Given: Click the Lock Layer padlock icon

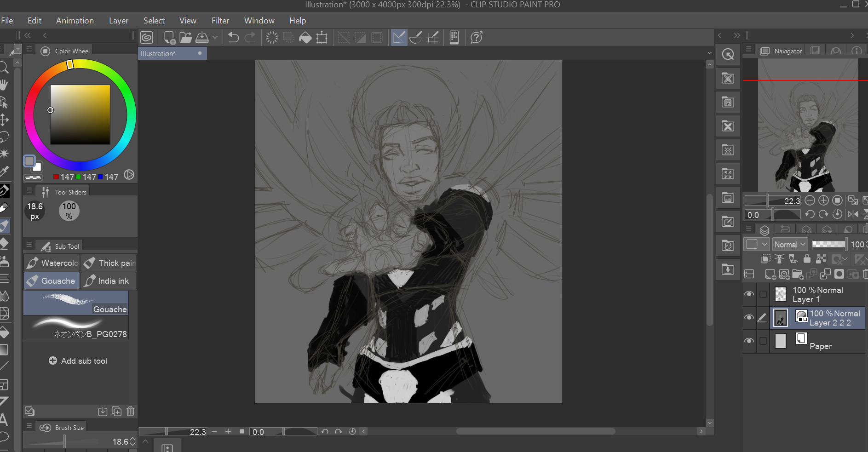Looking at the screenshot, I should [807, 259].
